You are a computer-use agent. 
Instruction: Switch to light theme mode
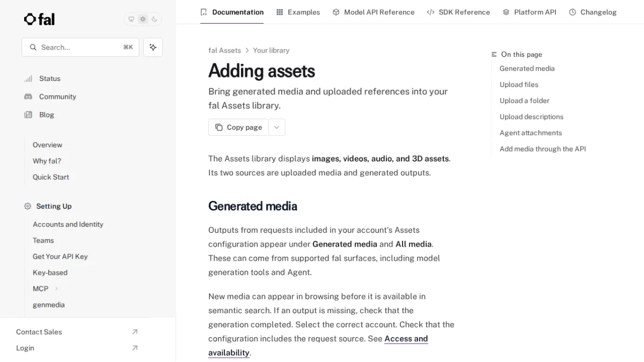(x=143, y=19)
